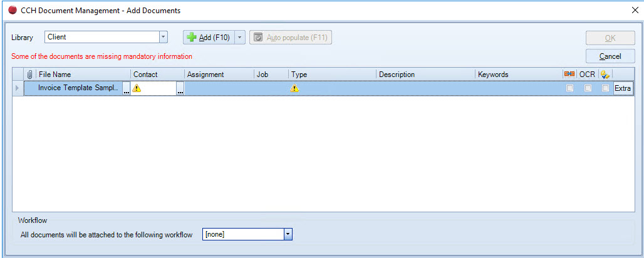Click the Extra button in the row
644x258 pixels.
click(623, 88)
